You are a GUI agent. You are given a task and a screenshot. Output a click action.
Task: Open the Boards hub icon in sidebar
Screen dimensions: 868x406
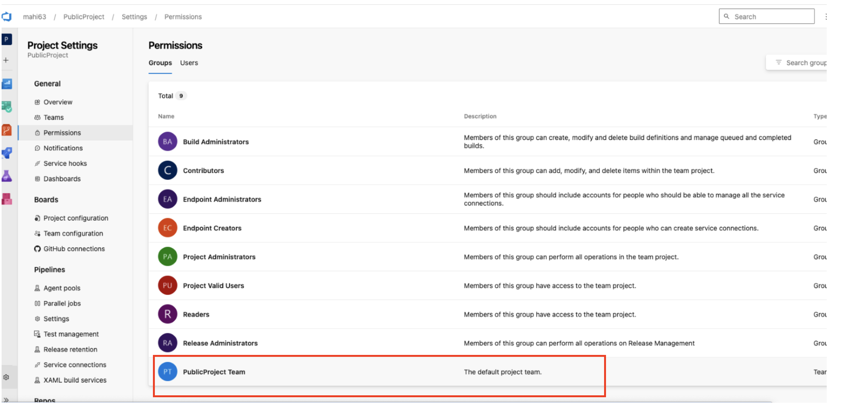[x=7, y=107]
